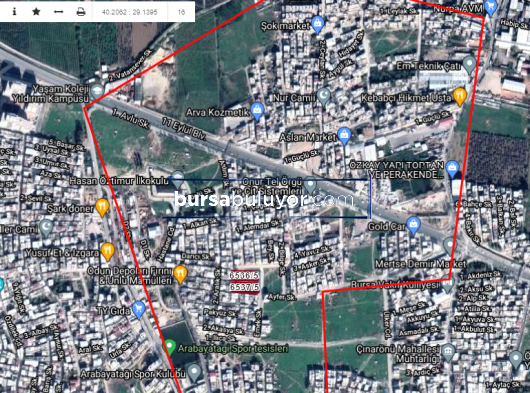
Task: Select the distance measure tool icon
Action: point(58,12)
